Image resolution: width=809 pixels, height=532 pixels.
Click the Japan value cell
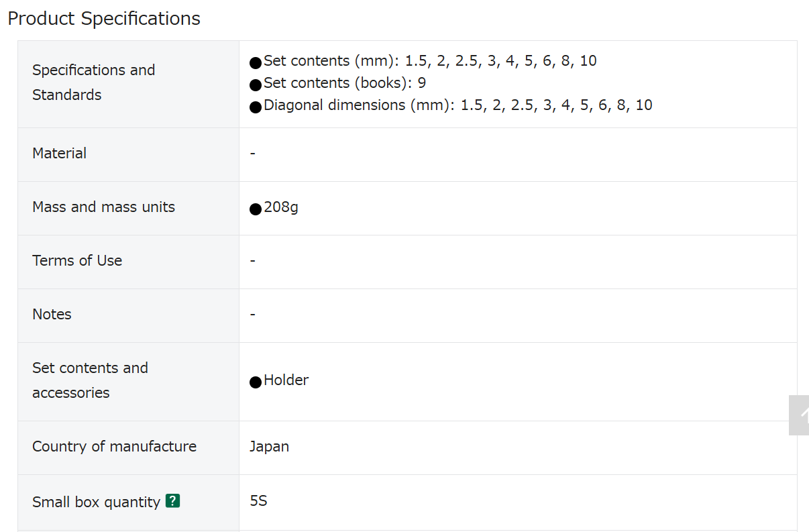[270, 447]
